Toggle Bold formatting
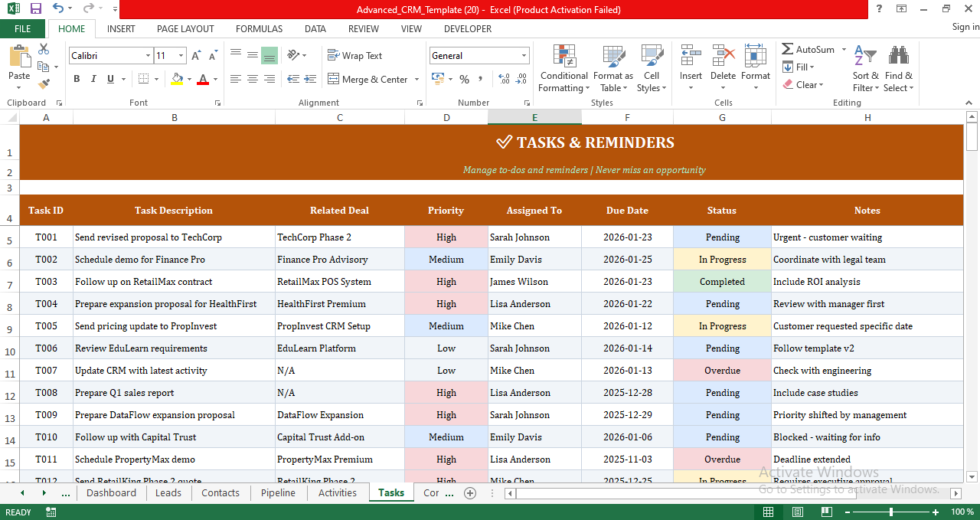Screen dimensions: 980x520 77,79
